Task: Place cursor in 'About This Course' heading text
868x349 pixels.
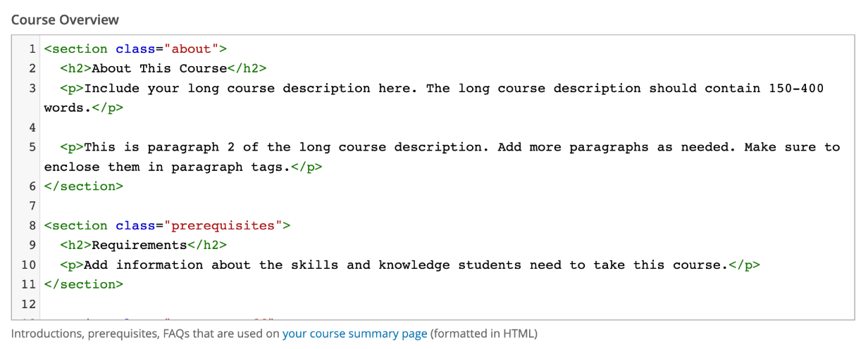Action: point(159,69)
